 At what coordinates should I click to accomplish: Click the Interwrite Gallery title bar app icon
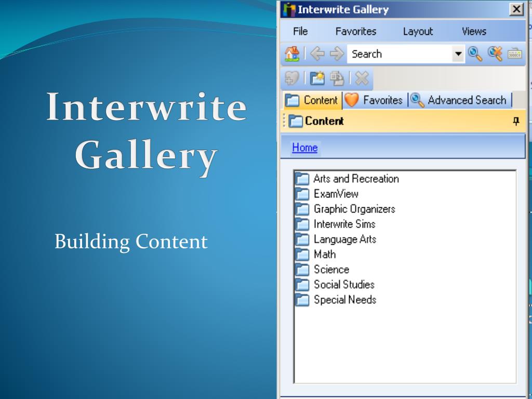point(289,9)
